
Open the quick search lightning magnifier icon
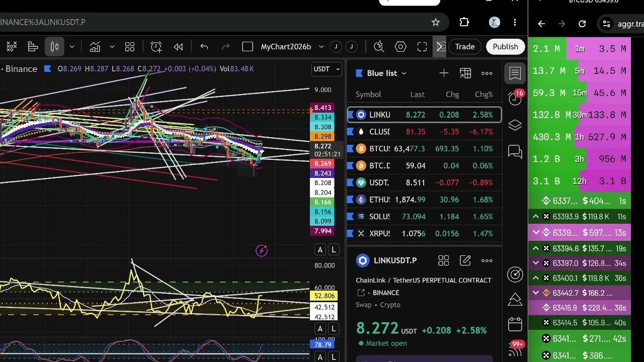pyautogui.click(x=379, y=47)
